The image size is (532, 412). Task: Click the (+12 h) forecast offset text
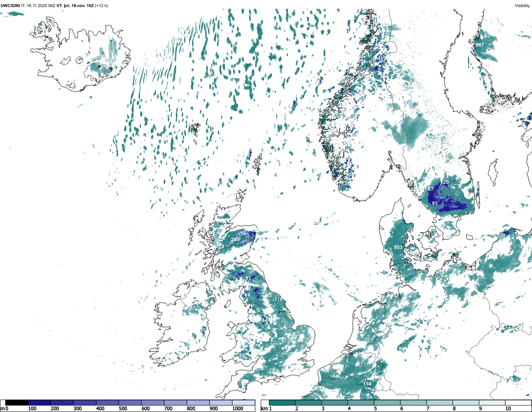(102, 5)
